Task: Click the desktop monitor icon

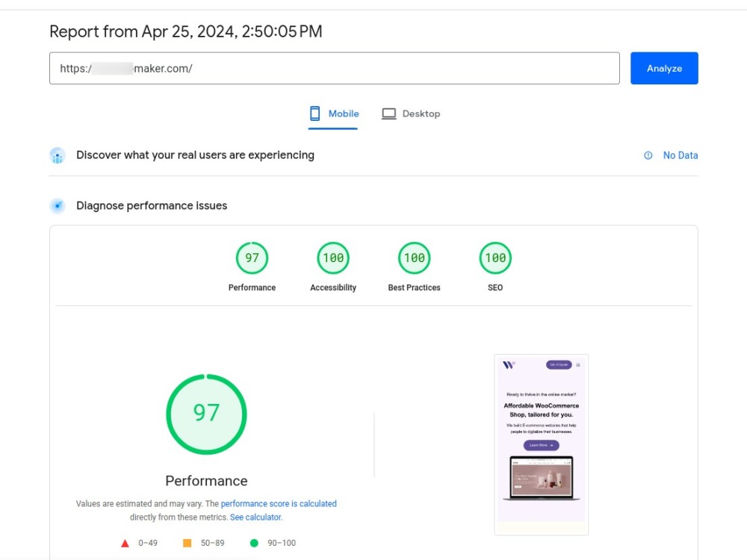Action: (388, 113)
